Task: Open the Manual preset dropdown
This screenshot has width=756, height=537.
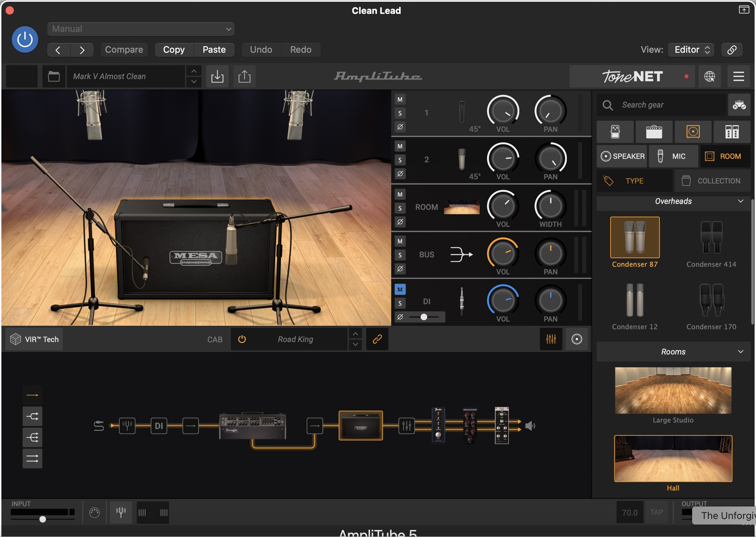Action: 141,29
